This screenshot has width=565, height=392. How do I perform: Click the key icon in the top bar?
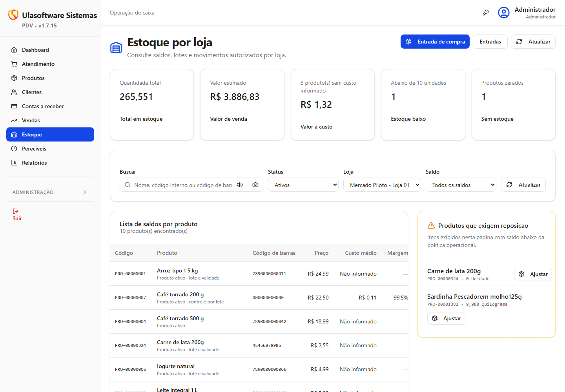(485, 13)
